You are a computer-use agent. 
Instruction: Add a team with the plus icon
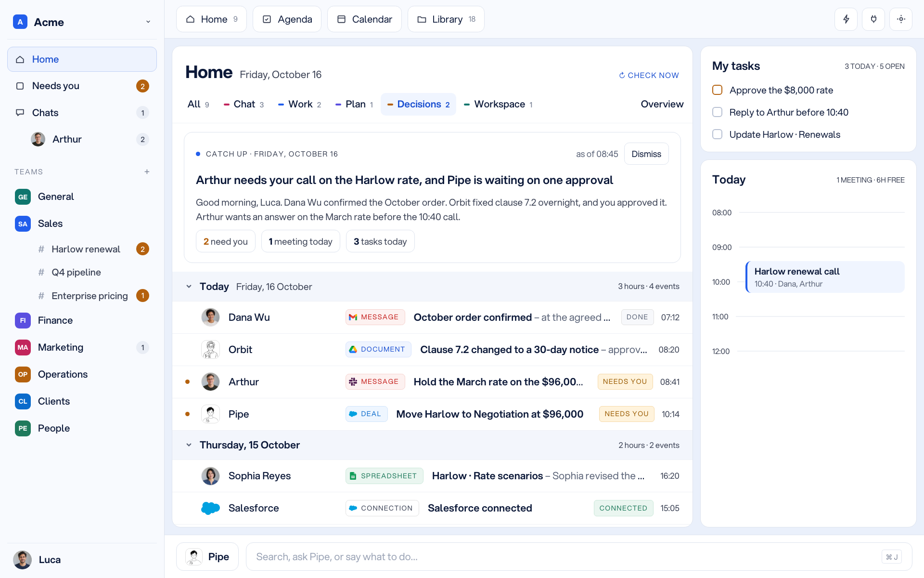click(147, 172)
